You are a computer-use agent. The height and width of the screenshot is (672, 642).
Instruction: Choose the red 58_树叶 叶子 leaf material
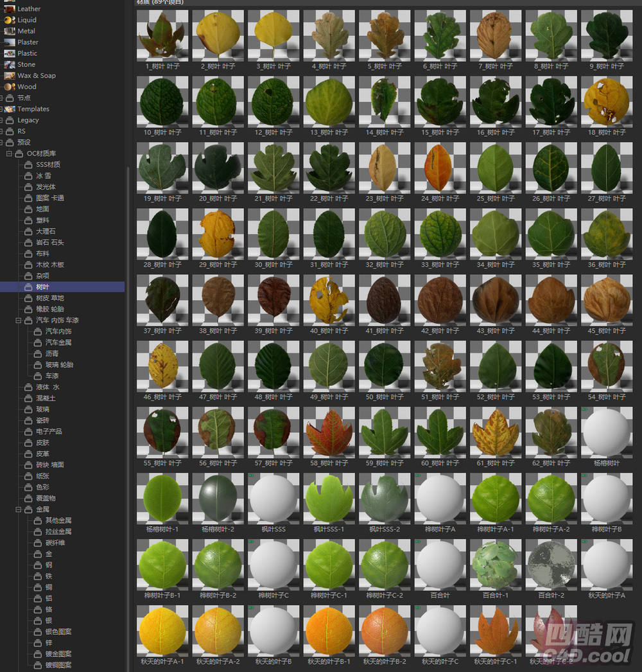point(329,432)
